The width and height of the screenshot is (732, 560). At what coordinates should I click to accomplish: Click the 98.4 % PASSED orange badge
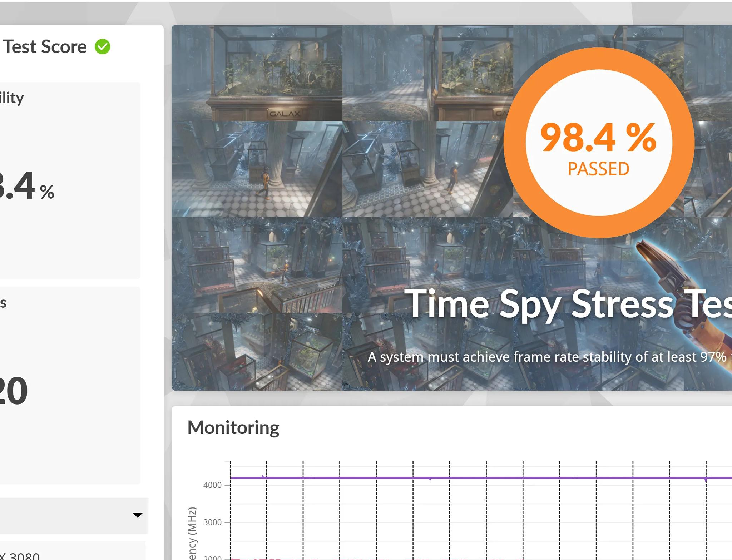pyautogui.click(x=599, y=143)
